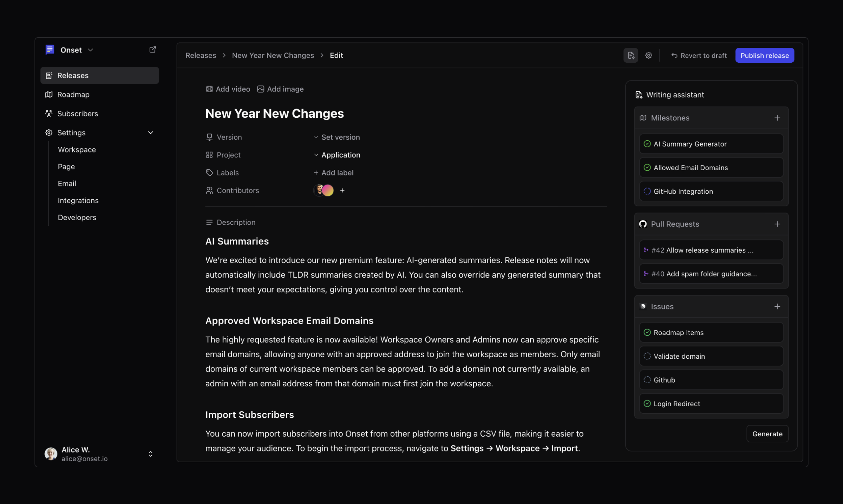Toggle the green check on Login Redirect issue
Viewport: 843px width, 504px height.
pos(648,404)
